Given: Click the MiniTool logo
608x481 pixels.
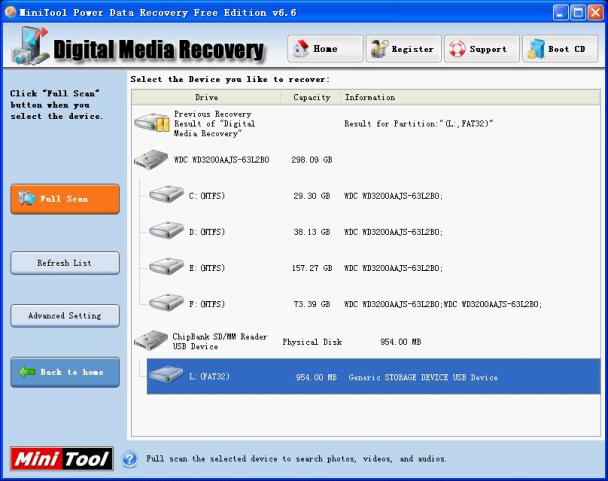Looking at the screenshot, I should (62, 459).
